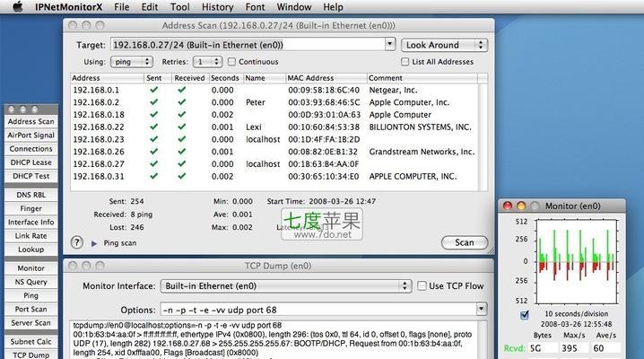This screenshot has width=644, height=359.
Task: Open the Using ping method dropdown
Action: [x=132, y=62]
